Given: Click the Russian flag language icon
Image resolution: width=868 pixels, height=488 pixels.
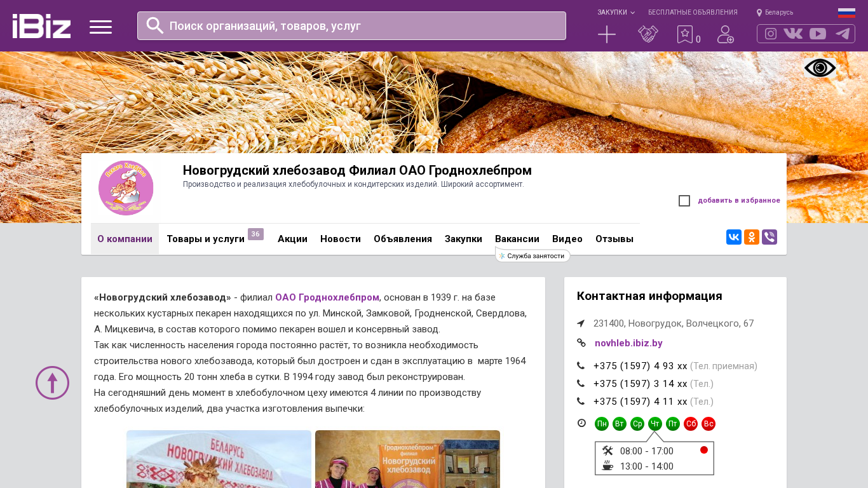Looking at the screenshot, I should 846,13.
